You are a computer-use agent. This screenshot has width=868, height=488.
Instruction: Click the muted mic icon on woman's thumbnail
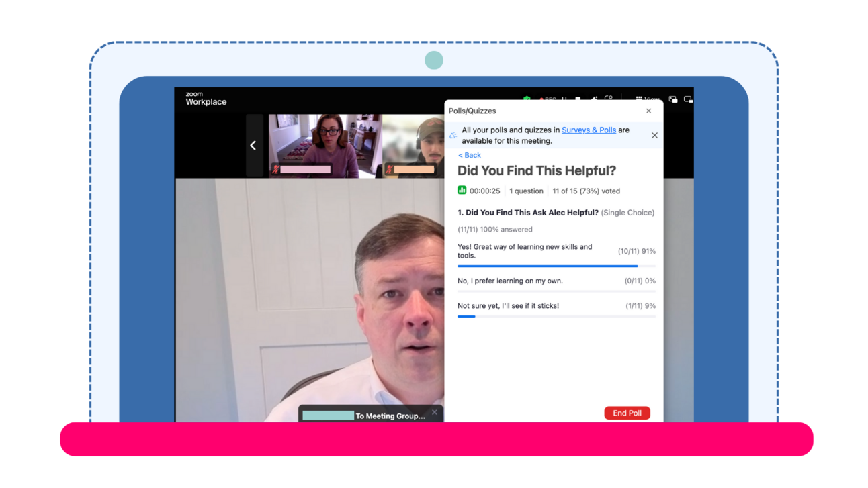[275, 170]
